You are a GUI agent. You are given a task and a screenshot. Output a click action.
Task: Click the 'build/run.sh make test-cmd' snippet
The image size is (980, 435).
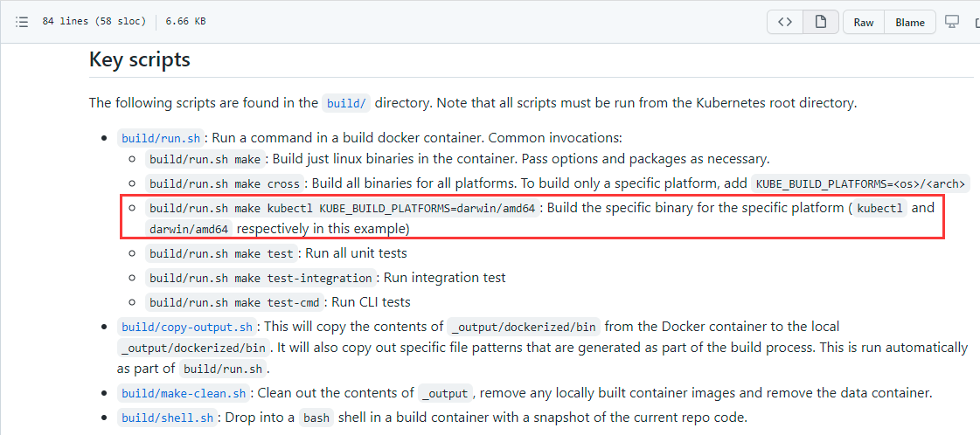click(236, 302)
